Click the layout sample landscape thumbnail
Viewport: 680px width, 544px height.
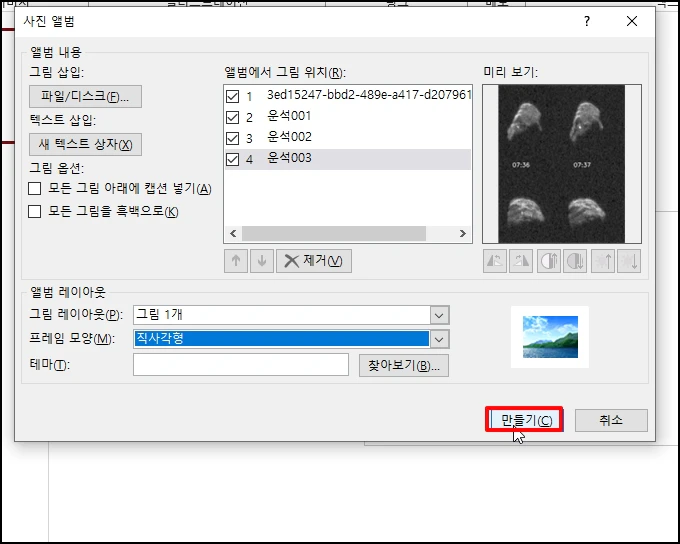click(x=550, y=337)
